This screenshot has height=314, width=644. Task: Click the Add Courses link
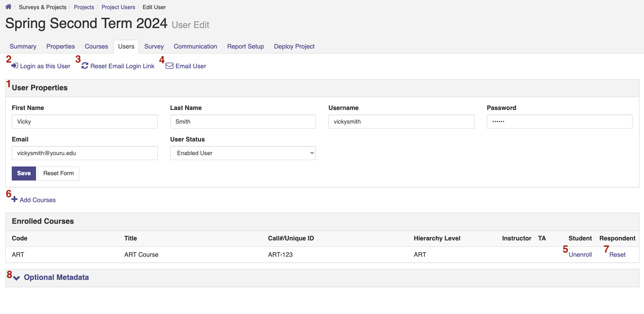(x=38, y=200)
